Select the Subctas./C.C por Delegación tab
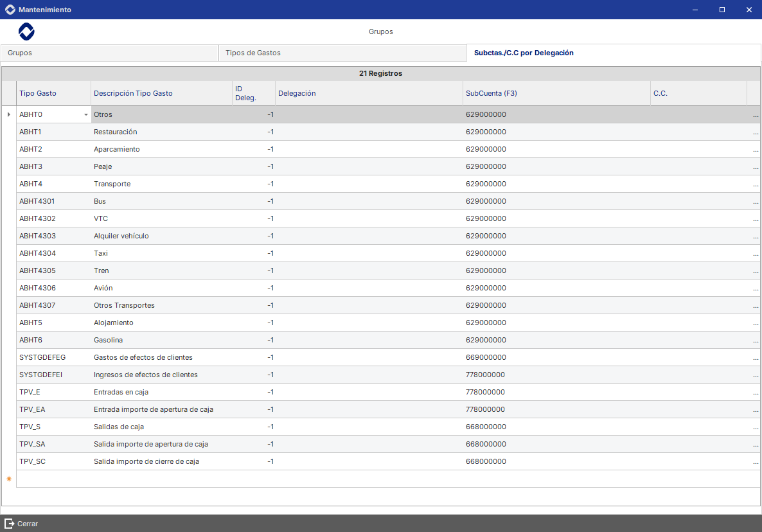 (x=614, y=53)
